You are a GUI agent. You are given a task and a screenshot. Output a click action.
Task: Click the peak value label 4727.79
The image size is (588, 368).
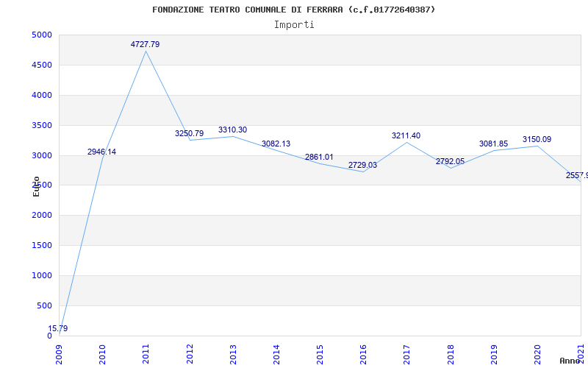[x=145, y=44]
